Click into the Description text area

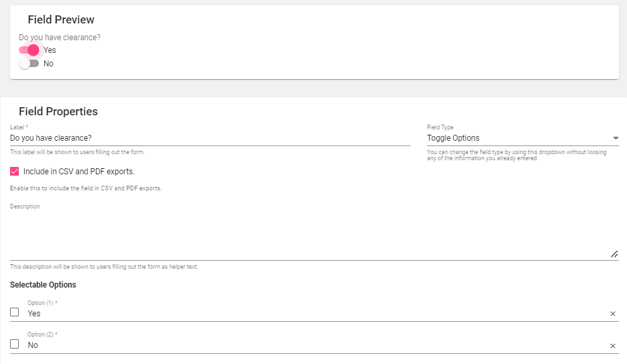point(314,235)
